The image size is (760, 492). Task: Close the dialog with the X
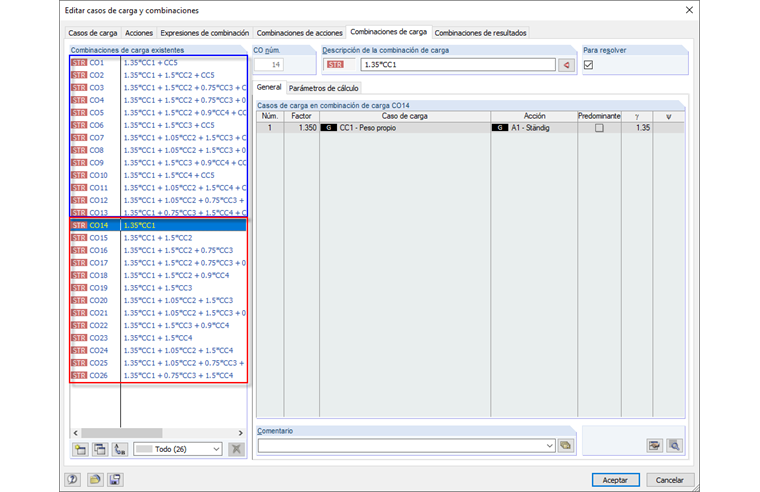pos(689,10)
